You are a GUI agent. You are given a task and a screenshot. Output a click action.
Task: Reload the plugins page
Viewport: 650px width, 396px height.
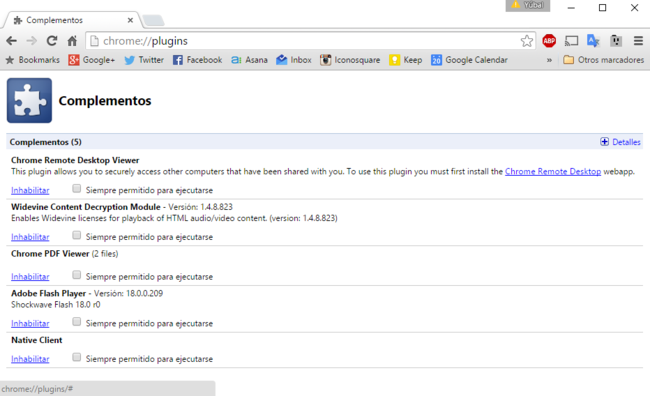tap(52, 41)
